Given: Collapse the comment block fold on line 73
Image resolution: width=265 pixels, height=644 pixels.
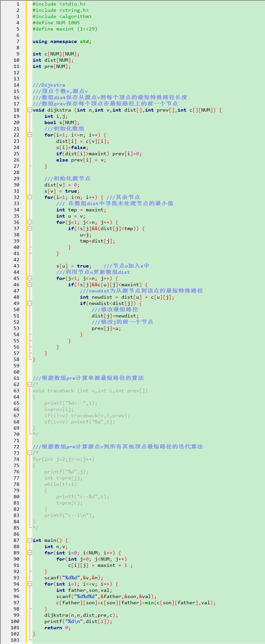Looking at the screenshot, I should [x=30, y=453].
